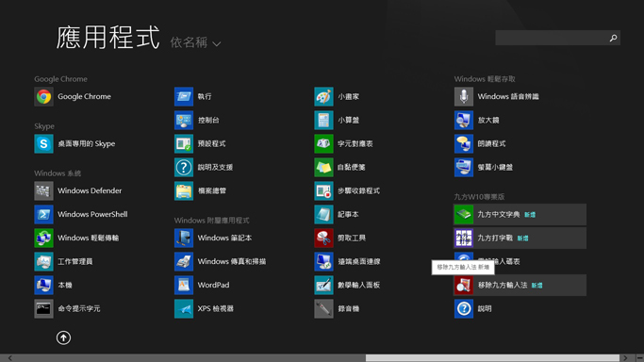
Task: Launch 錄音機 sound recorder
Action: (337, 308)
